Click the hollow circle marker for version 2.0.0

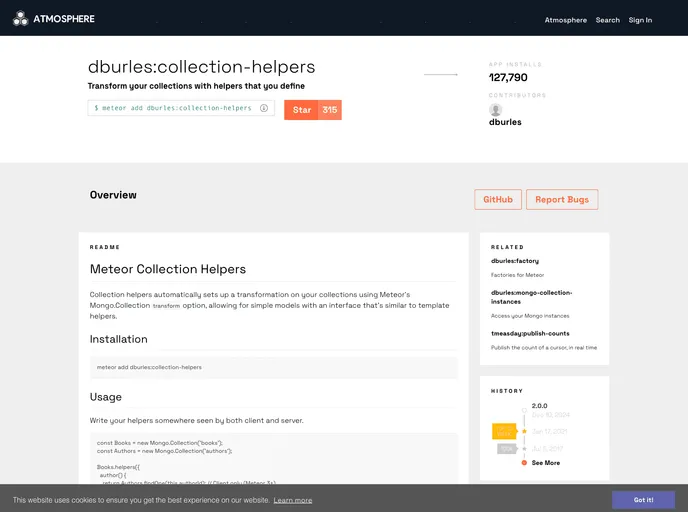click(x=524, y=410)
